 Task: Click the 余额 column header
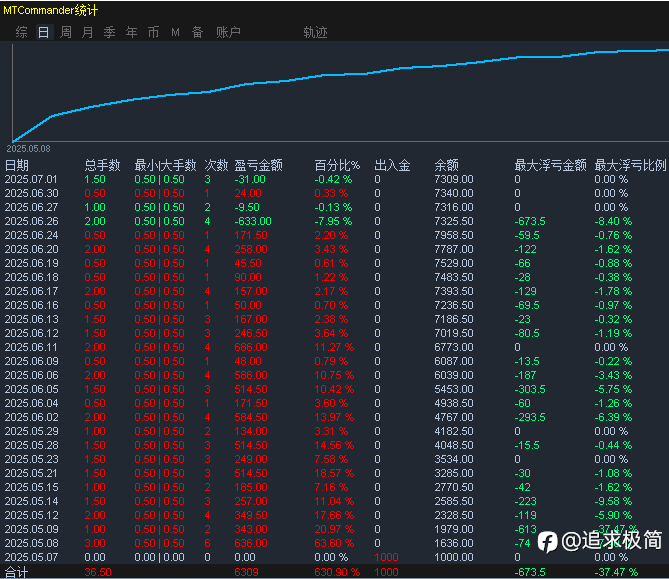(x=446, y=165)
